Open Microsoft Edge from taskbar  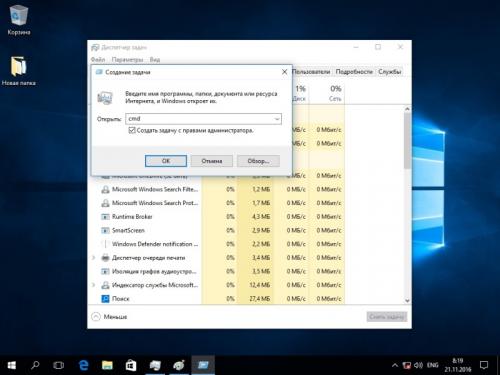point(83,365)
